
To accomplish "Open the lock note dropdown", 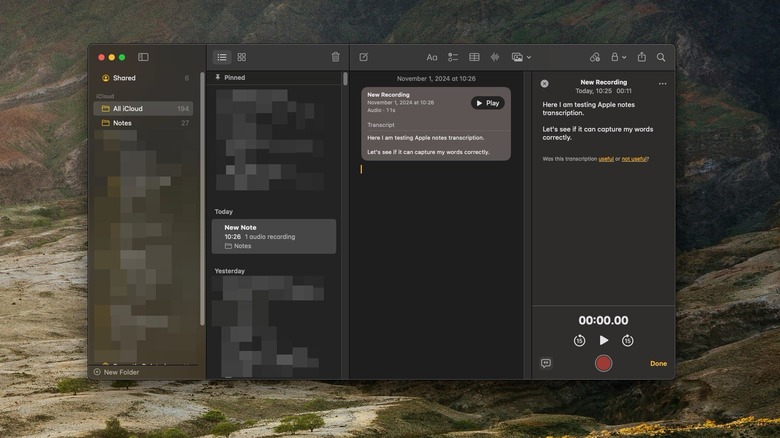I will tap(618, 57).
